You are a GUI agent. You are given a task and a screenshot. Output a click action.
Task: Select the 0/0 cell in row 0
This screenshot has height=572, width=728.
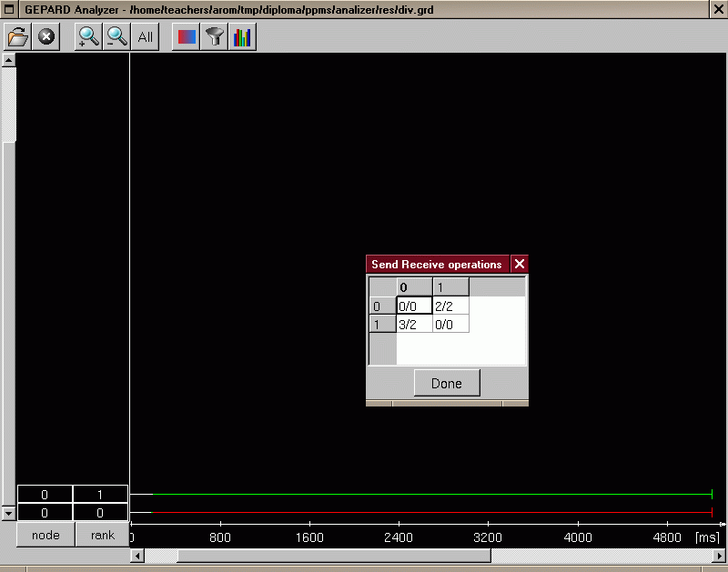(414, 306)
